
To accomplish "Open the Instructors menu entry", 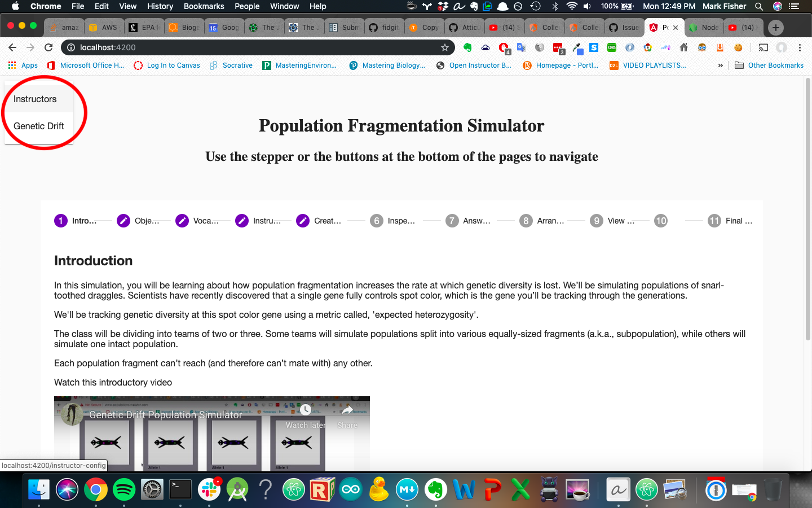I will [x=39, y=99].
